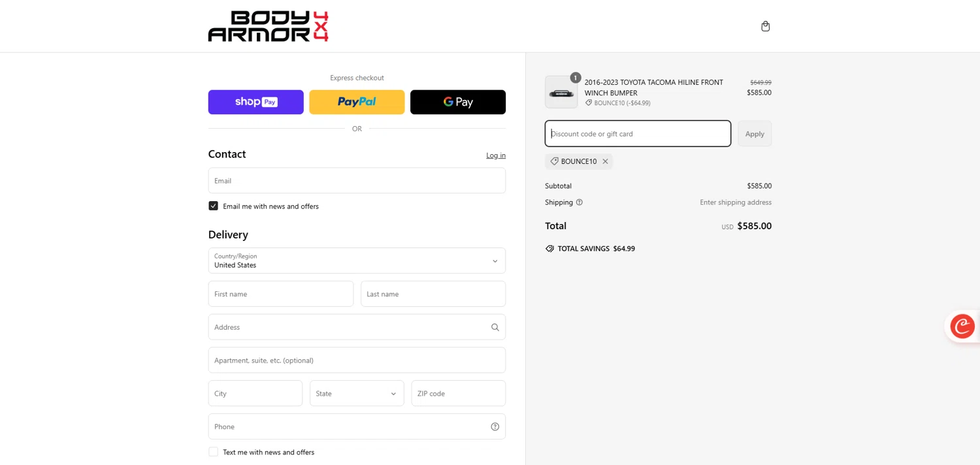
Task: Click the BOUNCE10 (-$64.99) line under product
Action: [x=617, y=103]
